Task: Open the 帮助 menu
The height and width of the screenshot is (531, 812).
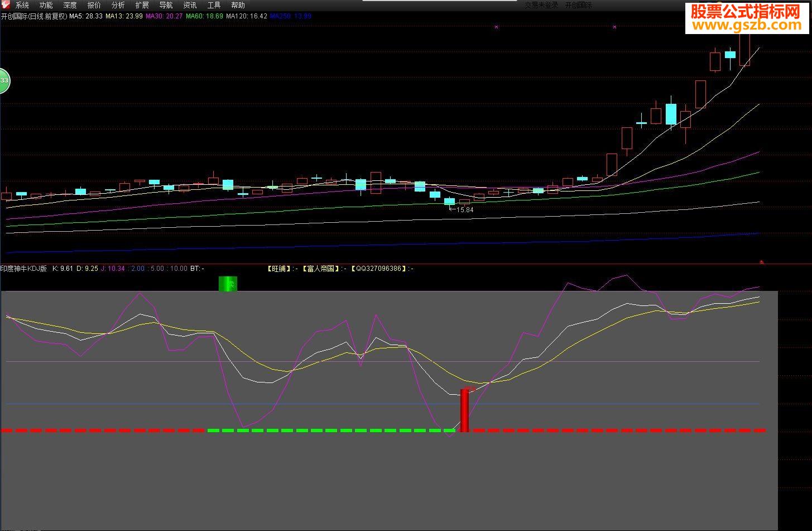Action: 238,5
